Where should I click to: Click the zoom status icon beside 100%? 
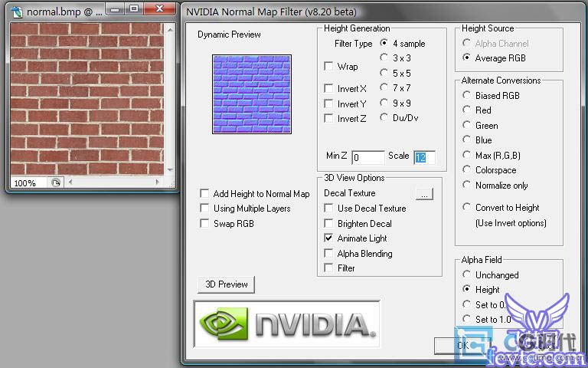[55, 183]
